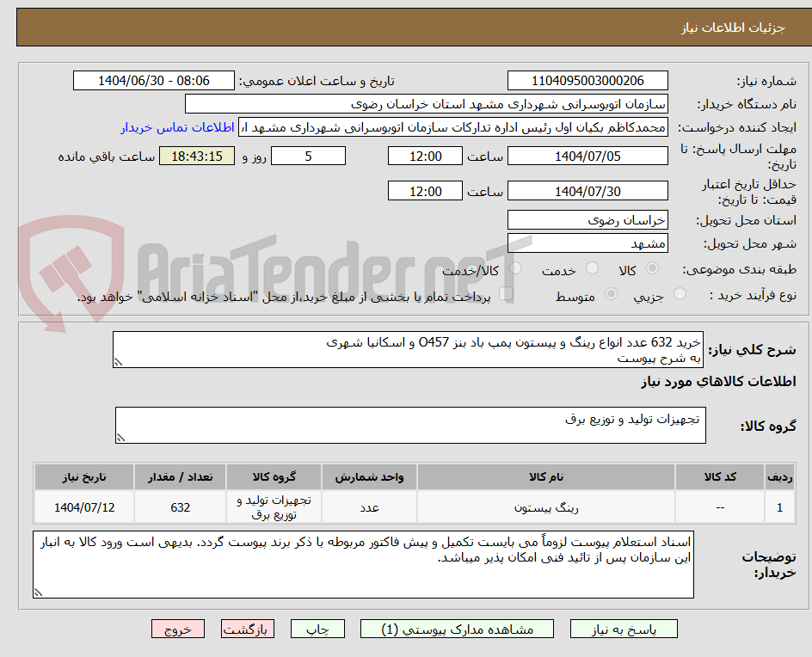
Task: Click the پاسخ به نیاز button
Action: coord(624,629)
